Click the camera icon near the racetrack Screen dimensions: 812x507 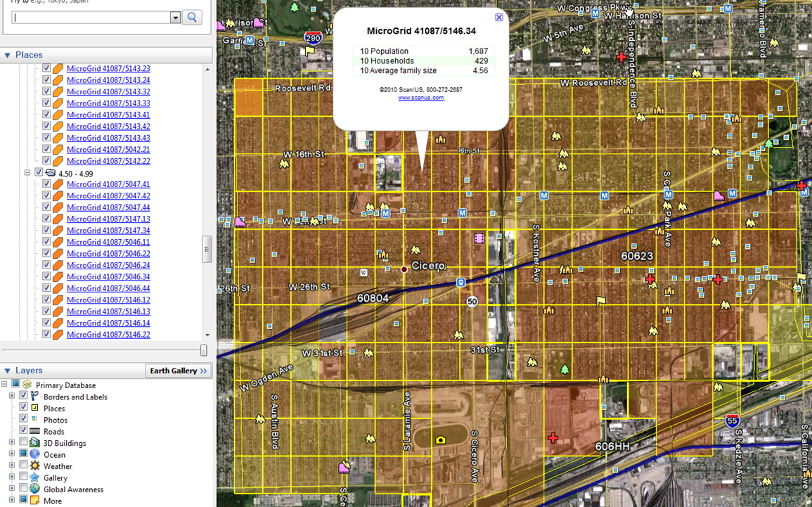point(440,440)
